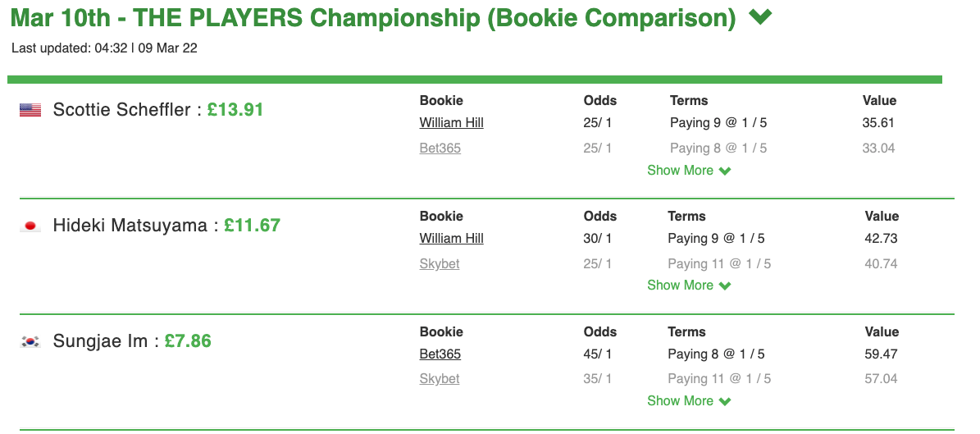Click the Sungjae Im £7.86 price

[188, 341]
